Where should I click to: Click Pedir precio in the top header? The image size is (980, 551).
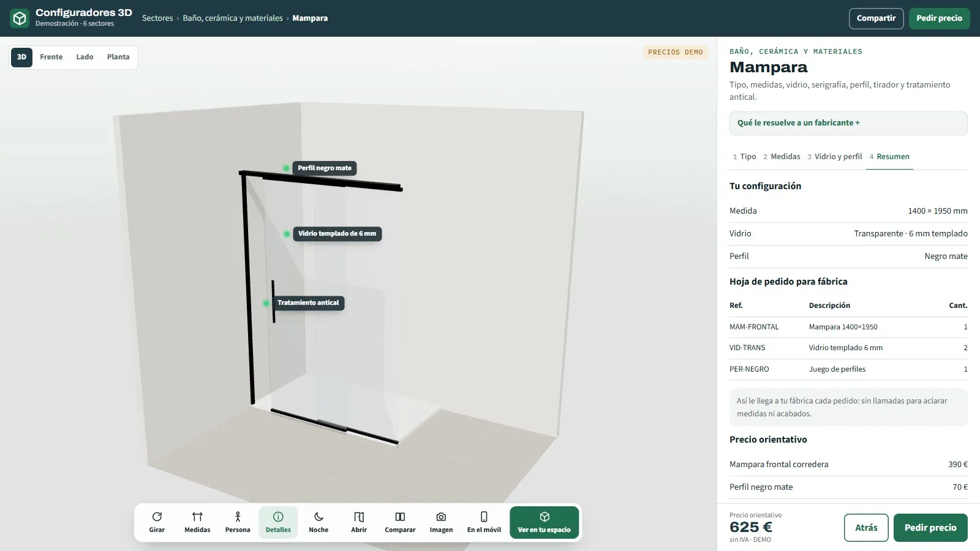pos(939,18)
